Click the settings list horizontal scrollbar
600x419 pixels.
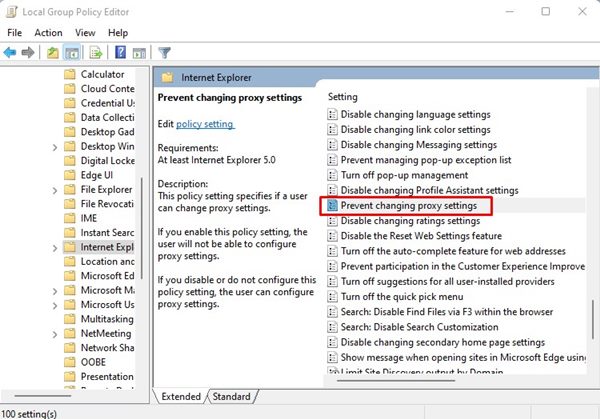(x=395, y=380)
